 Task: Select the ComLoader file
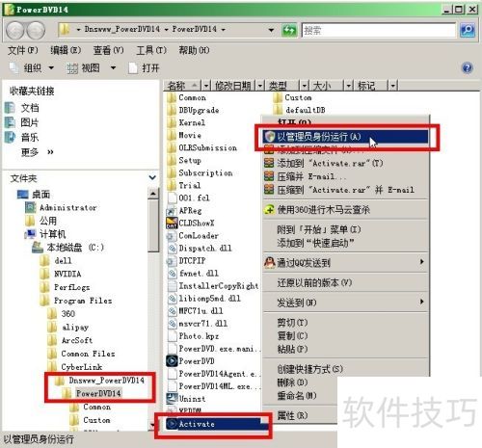point(193,235)
